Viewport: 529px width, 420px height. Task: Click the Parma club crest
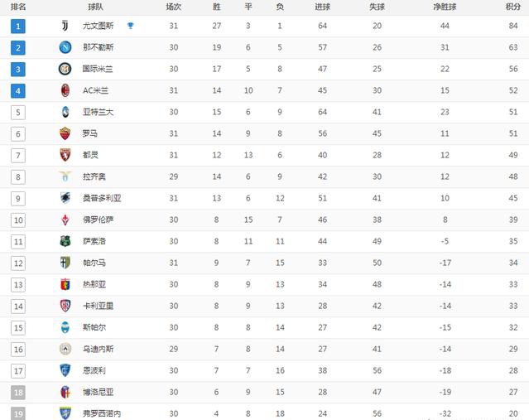click(x=65, y=263)
